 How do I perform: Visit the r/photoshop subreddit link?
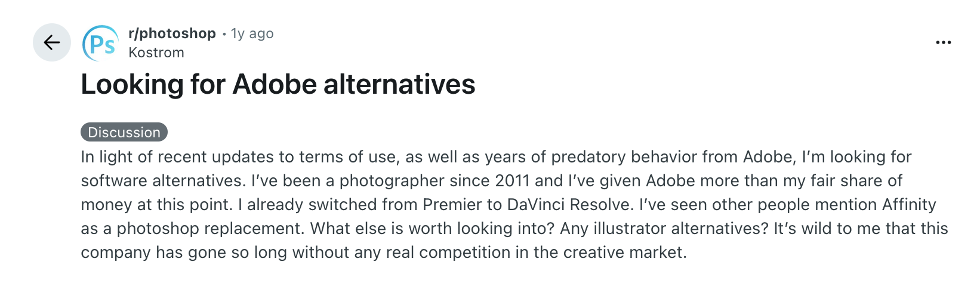[172, 33]
